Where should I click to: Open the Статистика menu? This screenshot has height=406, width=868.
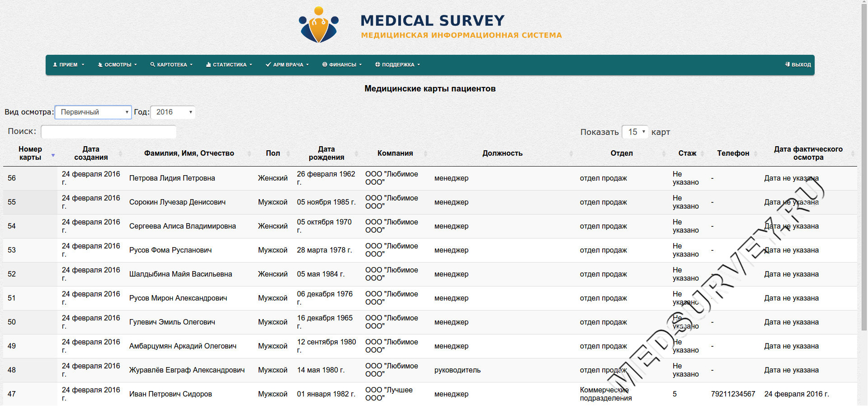tap(229, 65)
